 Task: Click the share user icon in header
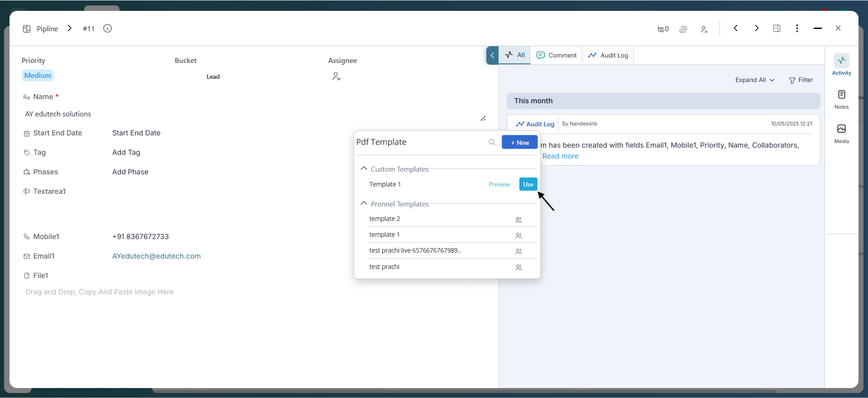[704, 29]
